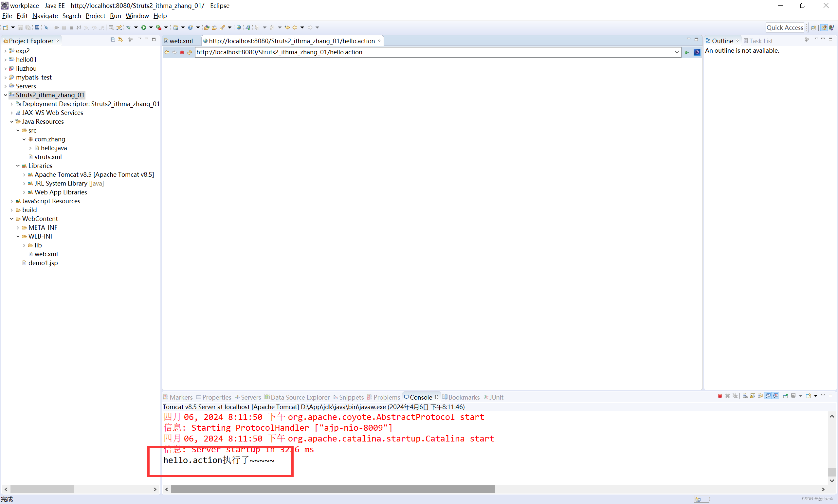Collapse the Java Resources node
The width and height of the screenshot is (838, 504).
click(11, 122)
